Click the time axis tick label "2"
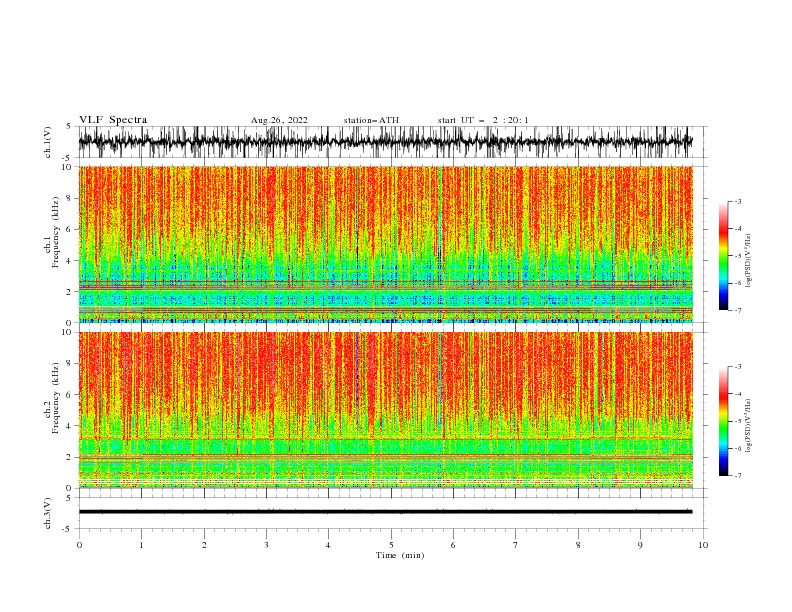 click(x=204, y=545)
